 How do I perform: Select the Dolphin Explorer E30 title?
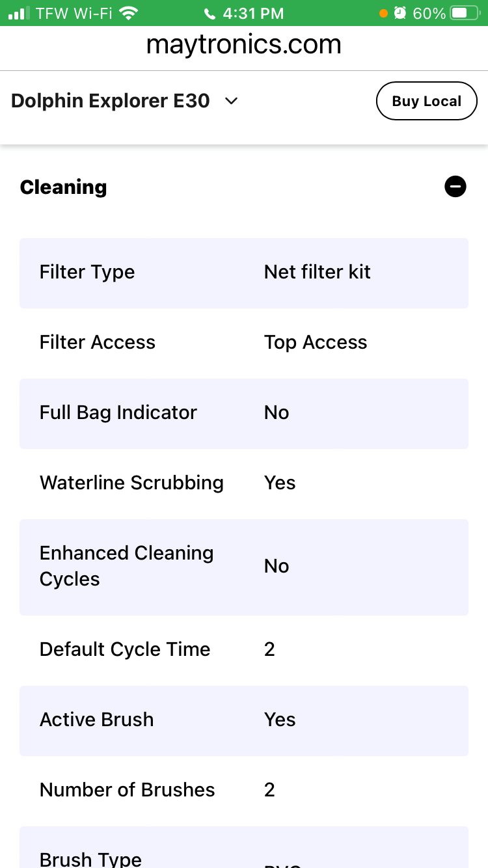coord(111,101)
